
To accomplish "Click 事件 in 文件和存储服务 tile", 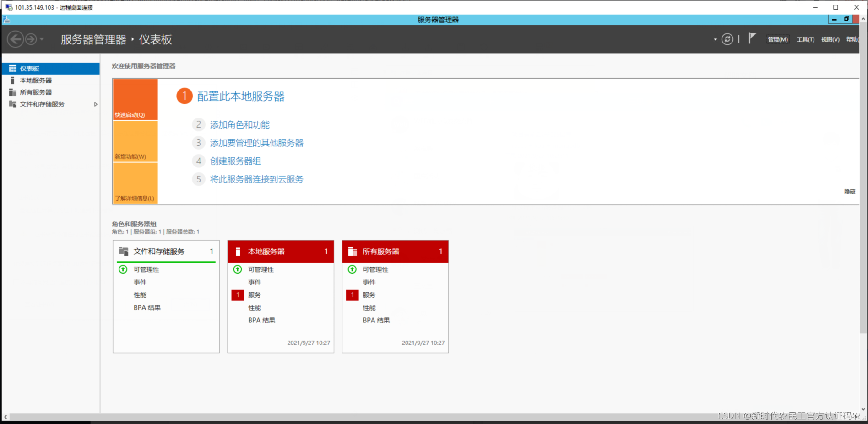I will click(140, 283).
